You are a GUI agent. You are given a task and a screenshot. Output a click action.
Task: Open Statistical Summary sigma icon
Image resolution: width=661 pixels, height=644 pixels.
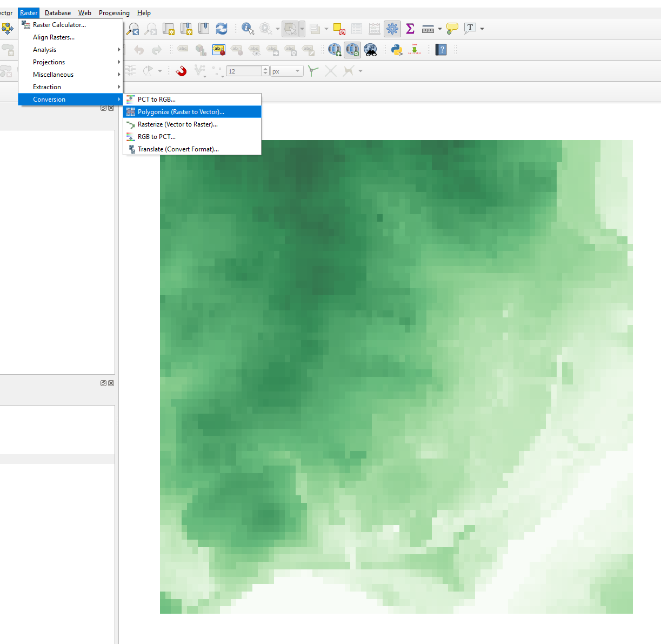pyautogui.click(x=410, y=29)
